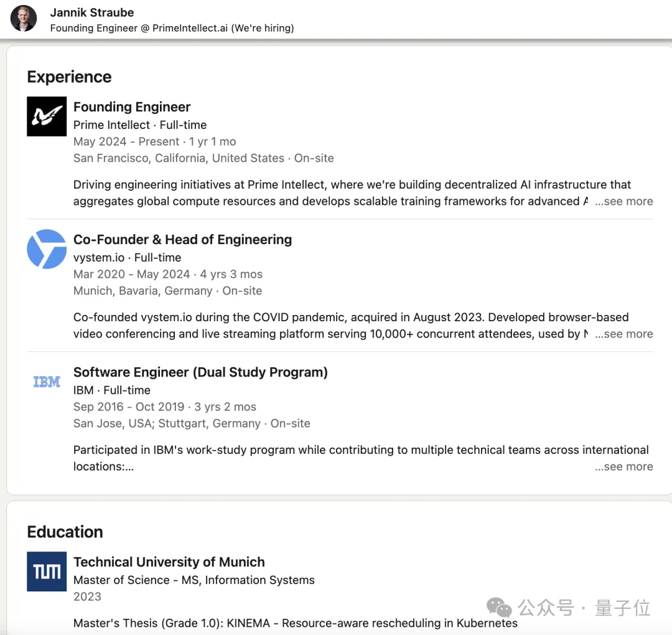Click the WeChat watermark icon

tap(499, 607)
